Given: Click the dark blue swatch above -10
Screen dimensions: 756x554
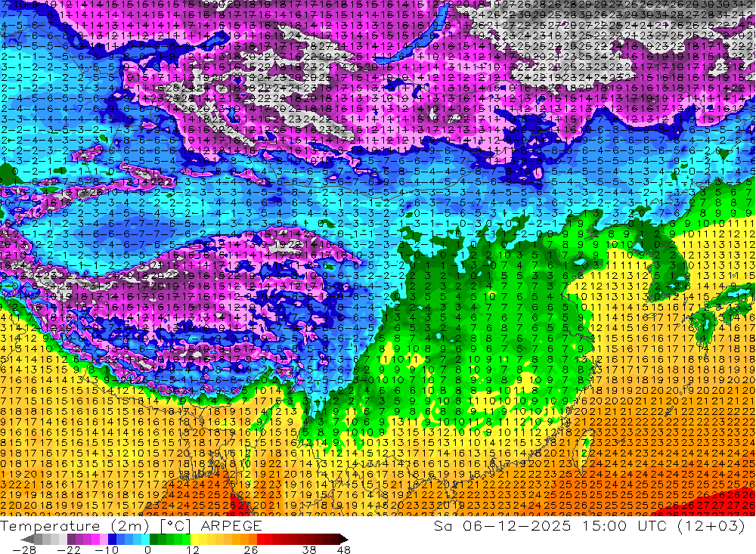Looking at the screenshot, I should [x=112, y=539].
